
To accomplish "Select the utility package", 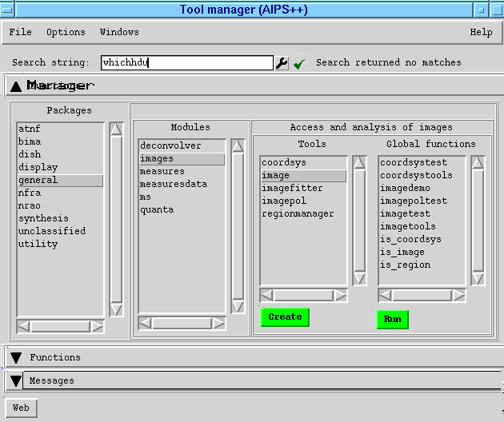I will pos(61,244).
